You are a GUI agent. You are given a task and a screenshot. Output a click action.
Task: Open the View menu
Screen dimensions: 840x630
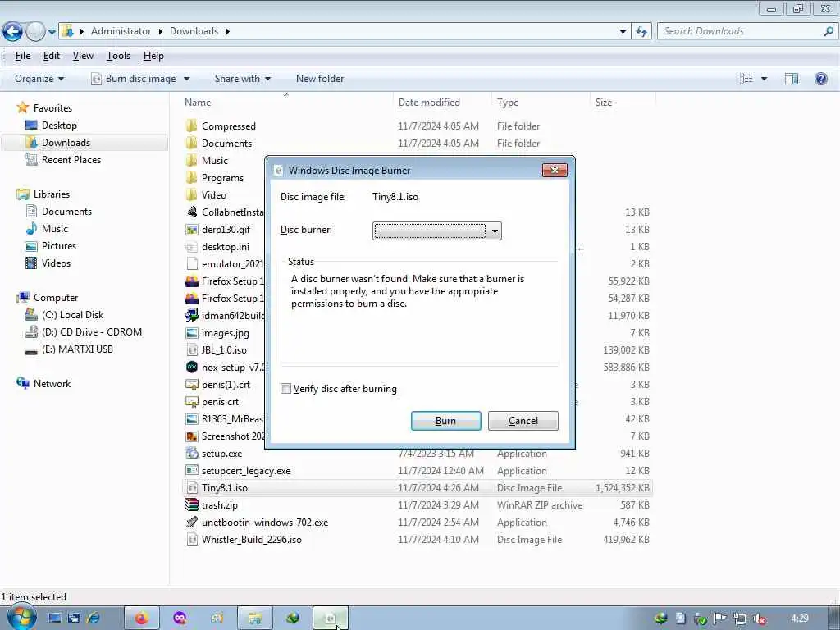point(83,56)
